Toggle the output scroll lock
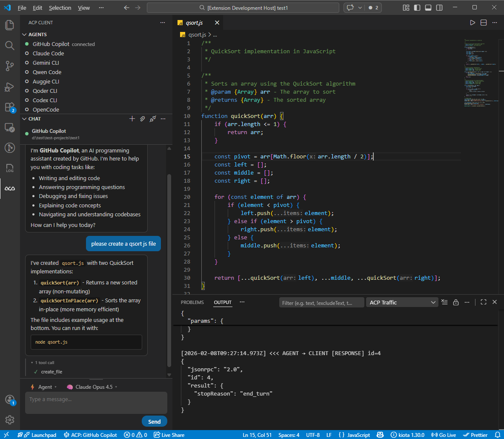 456,302
